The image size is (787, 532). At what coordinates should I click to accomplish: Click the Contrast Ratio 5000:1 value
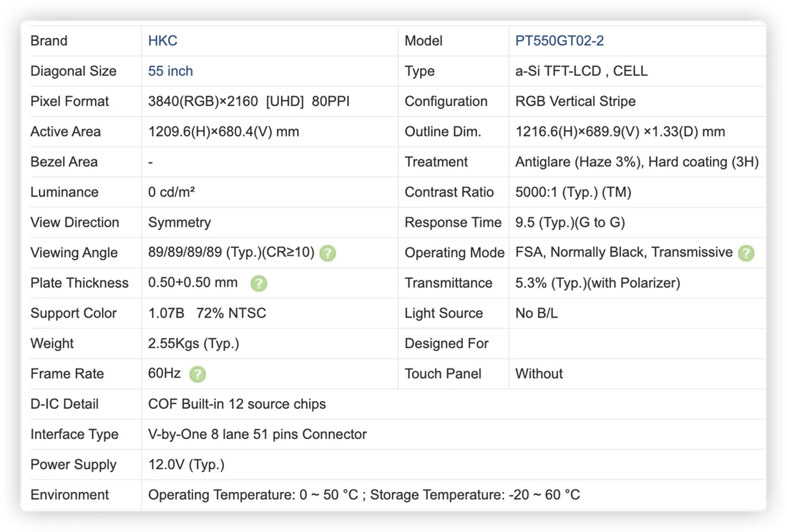pyautogui.click(x=573, y=192)
